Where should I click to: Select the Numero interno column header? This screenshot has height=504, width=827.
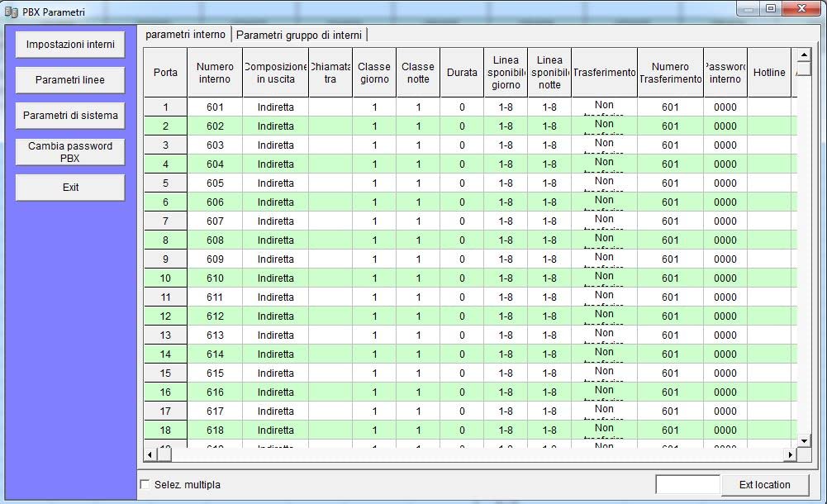tap(215, 73)
